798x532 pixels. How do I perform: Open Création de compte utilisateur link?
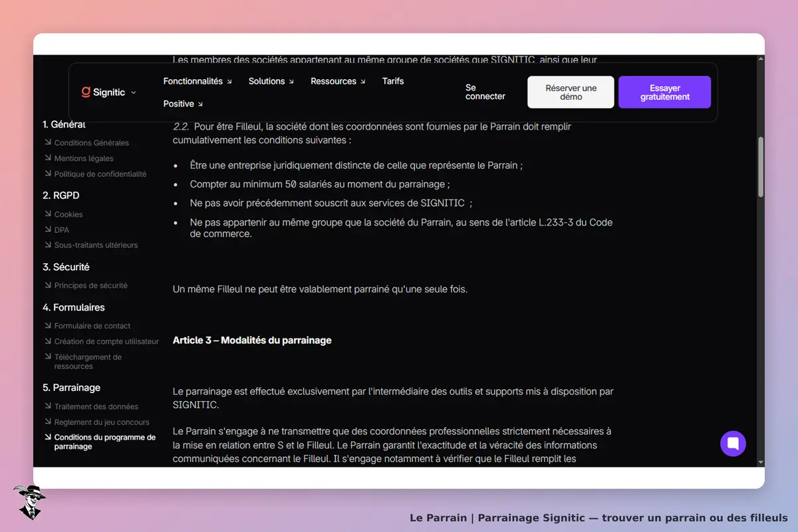(x=106, y=341)
